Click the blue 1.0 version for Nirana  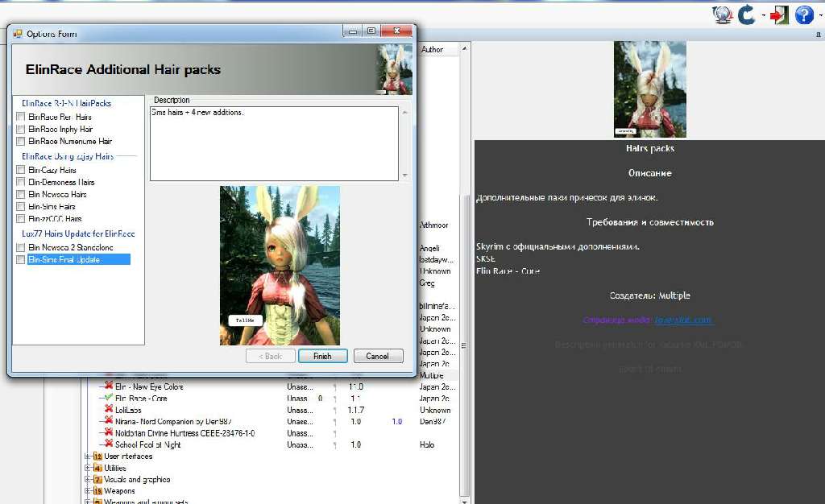click(396, 421)
